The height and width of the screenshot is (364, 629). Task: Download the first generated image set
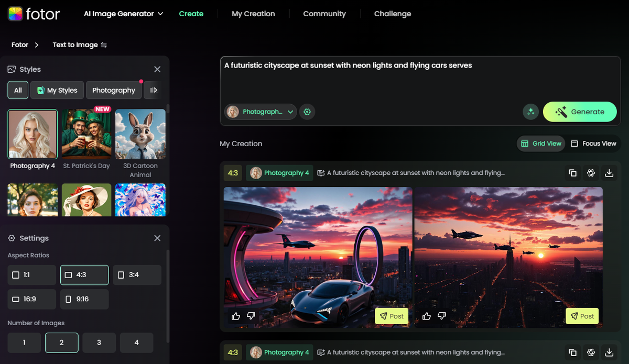click(609, 172)
